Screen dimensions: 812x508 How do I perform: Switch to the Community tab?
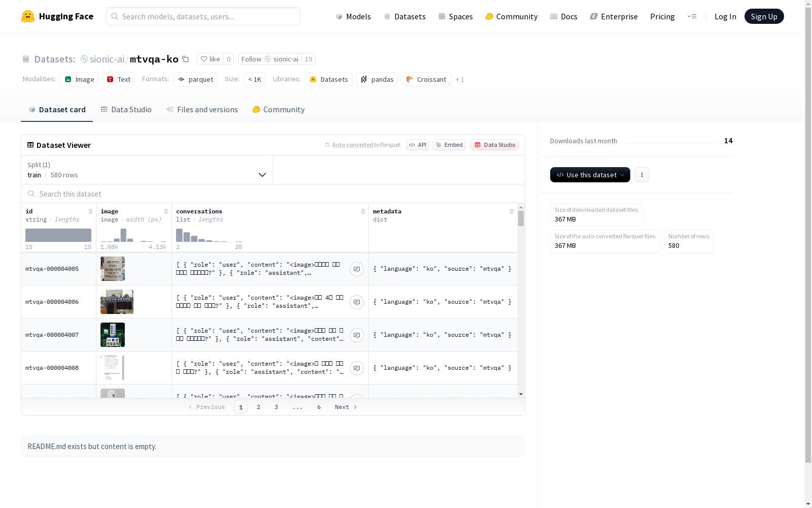point(279,110)
